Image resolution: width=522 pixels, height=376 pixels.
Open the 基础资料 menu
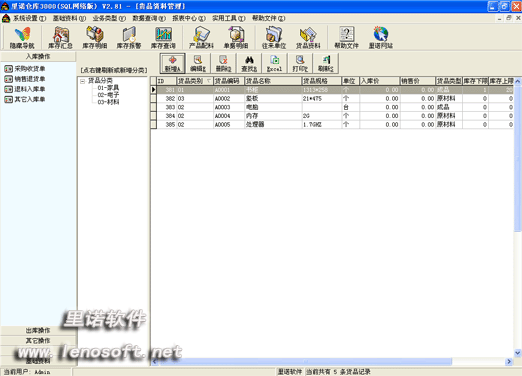[69, 18]
